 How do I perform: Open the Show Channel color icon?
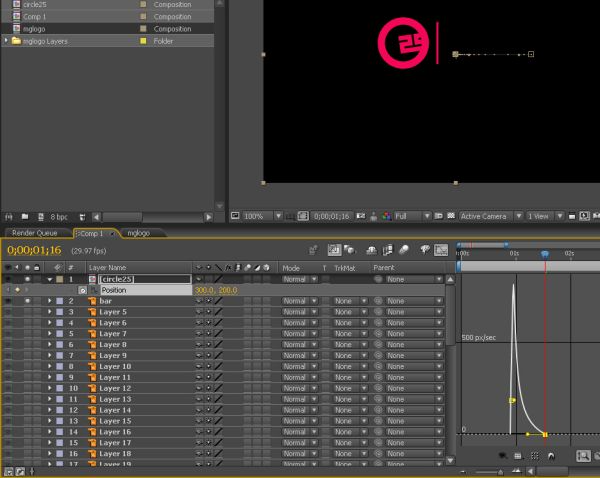click(x=386, y=216)
